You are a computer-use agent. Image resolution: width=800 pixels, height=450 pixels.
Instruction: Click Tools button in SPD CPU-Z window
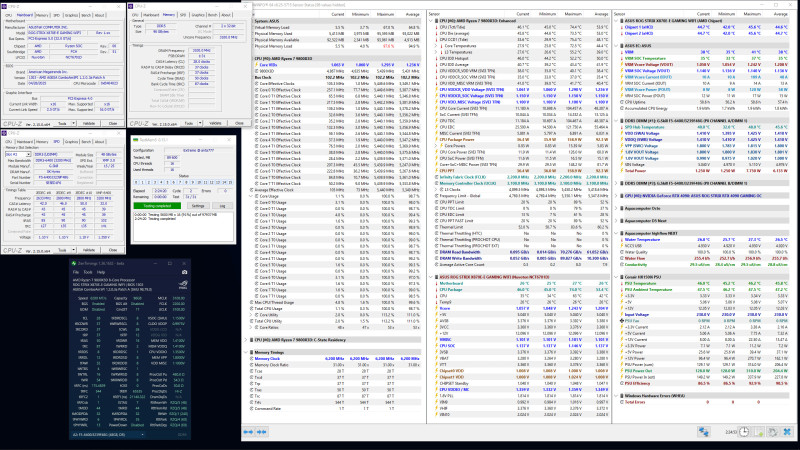62,250
